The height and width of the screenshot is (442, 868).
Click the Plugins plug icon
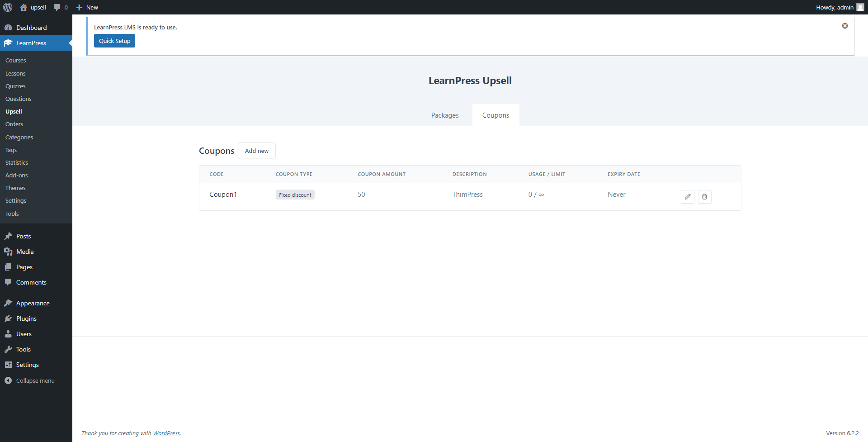click(8, 318)
